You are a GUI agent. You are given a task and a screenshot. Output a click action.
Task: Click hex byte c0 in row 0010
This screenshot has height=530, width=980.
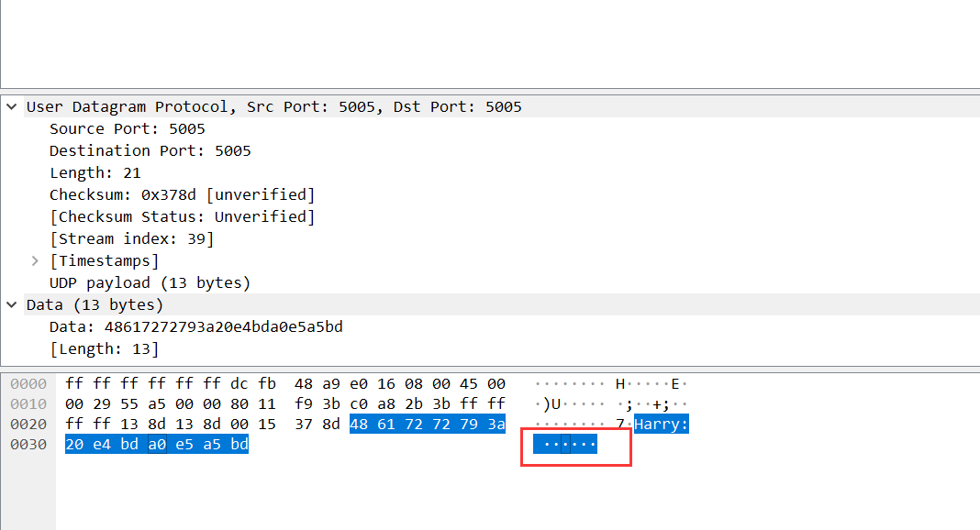359,403
